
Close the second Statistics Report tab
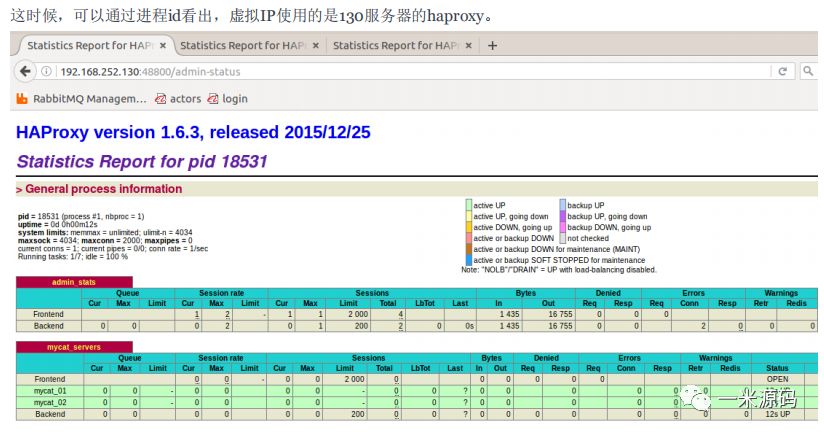316,46
